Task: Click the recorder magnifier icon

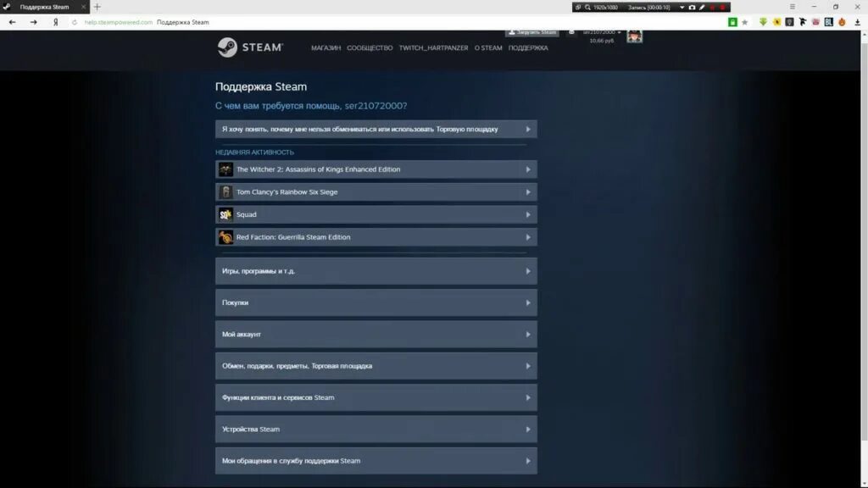Action: [x=587, y=7]
